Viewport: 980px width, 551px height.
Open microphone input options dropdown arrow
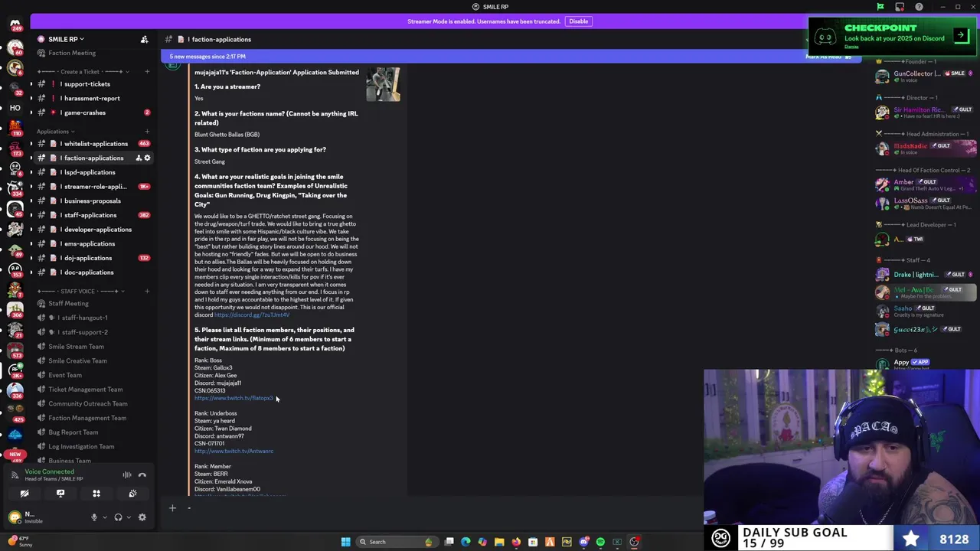tap(103, 517)
